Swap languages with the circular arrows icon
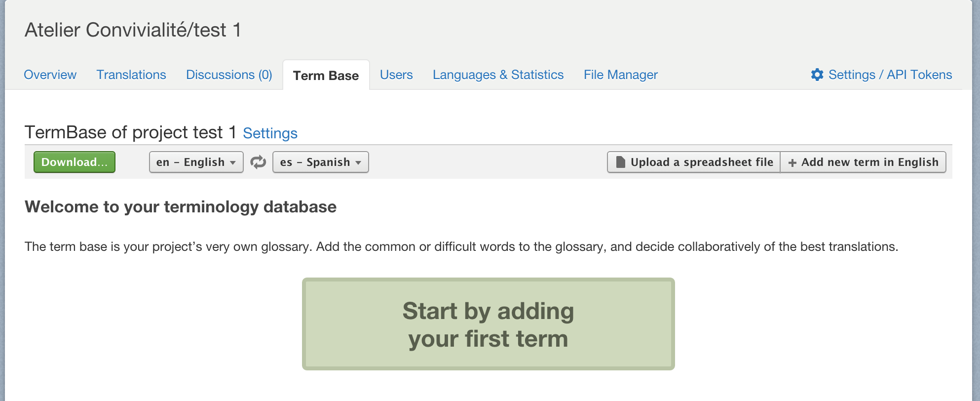Image resolution: width=980 pixels, height=401 pixels. pyautogui.click(x=258, y=162)
